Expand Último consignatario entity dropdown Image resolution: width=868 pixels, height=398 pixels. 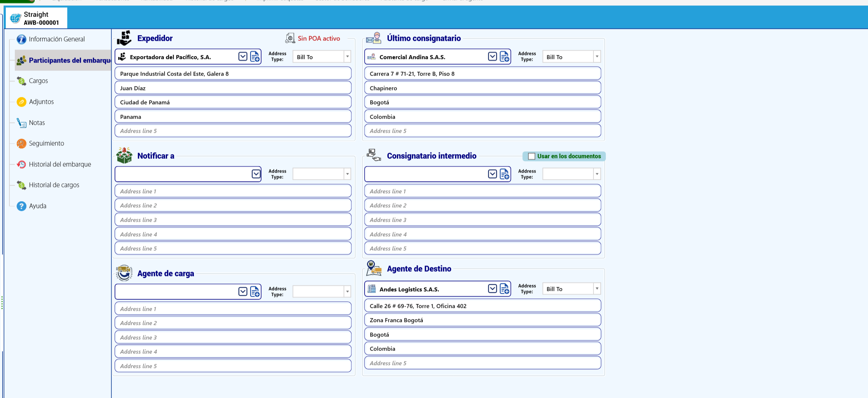(492, 56)
